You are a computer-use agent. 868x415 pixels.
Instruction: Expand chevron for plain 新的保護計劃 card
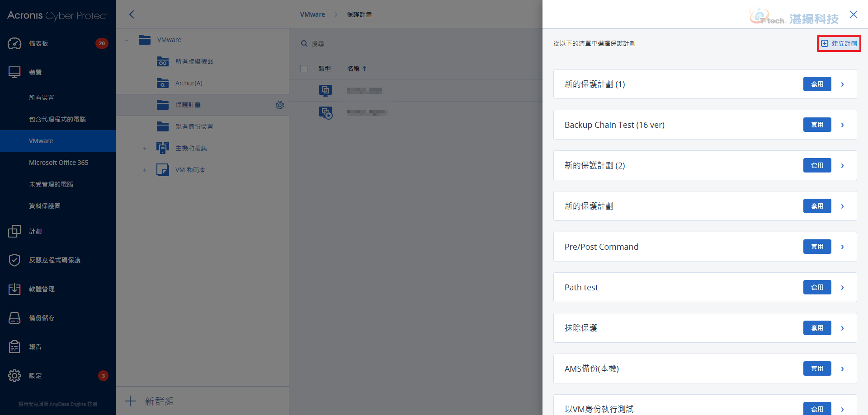pyautogui.click(x=843, y=206)
